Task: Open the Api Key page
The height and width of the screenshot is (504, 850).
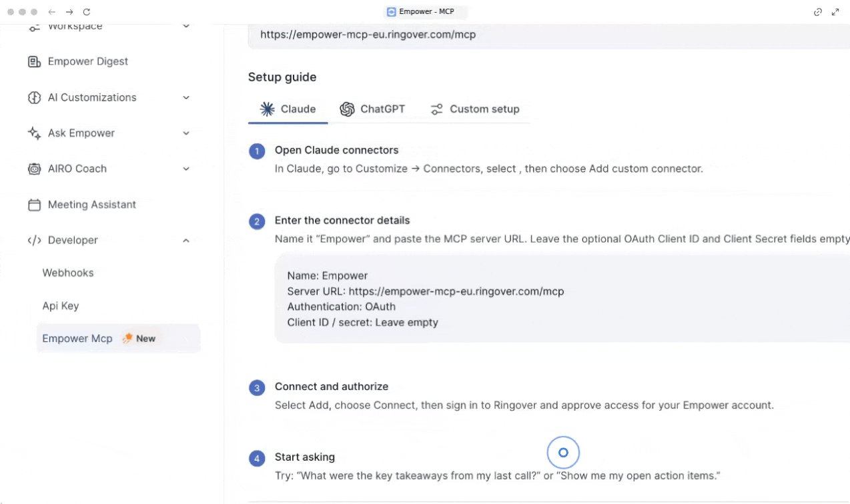Action: (61, 306)
